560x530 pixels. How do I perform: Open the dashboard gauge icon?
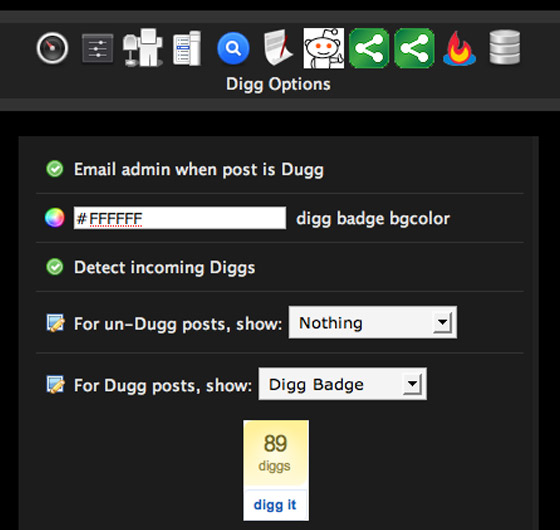pos(52,48)
